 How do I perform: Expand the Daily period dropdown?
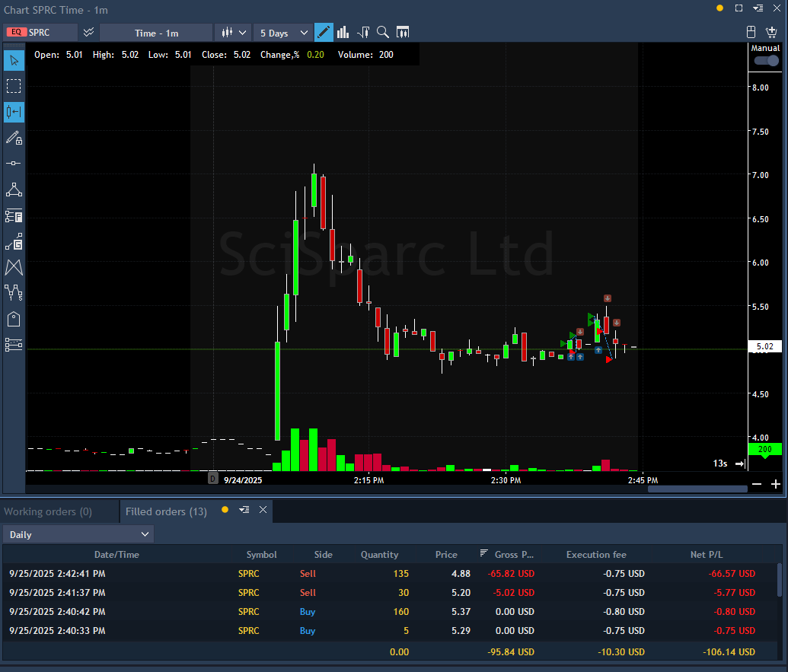[x=78, y=534]
